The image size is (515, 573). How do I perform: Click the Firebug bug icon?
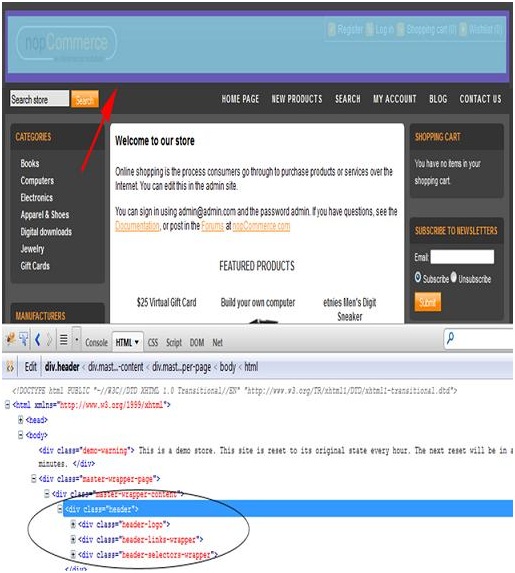[11, 339]
